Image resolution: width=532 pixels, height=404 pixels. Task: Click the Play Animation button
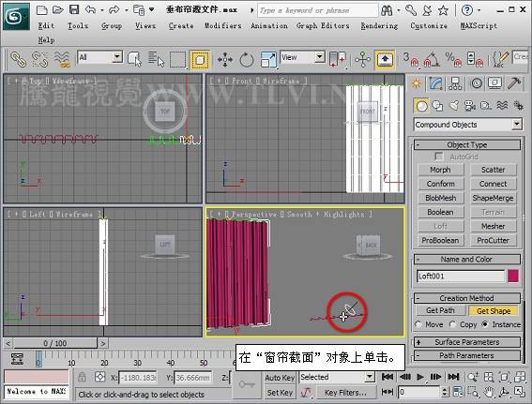420,377
